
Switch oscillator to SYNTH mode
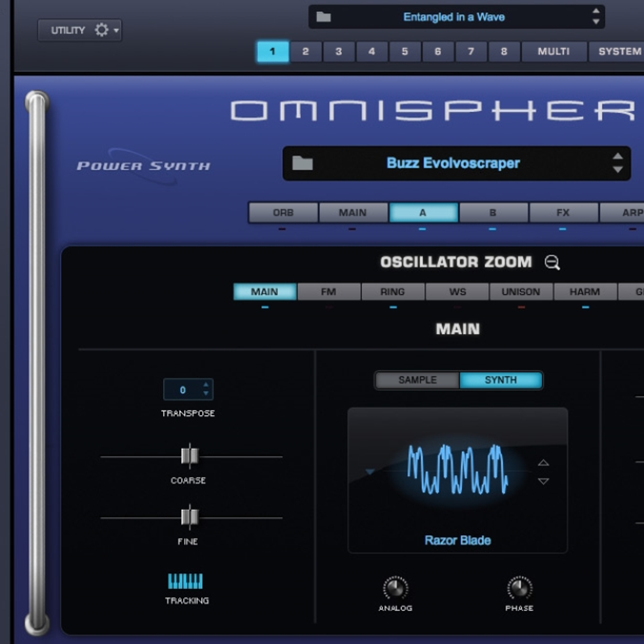(x=501, y=380)
